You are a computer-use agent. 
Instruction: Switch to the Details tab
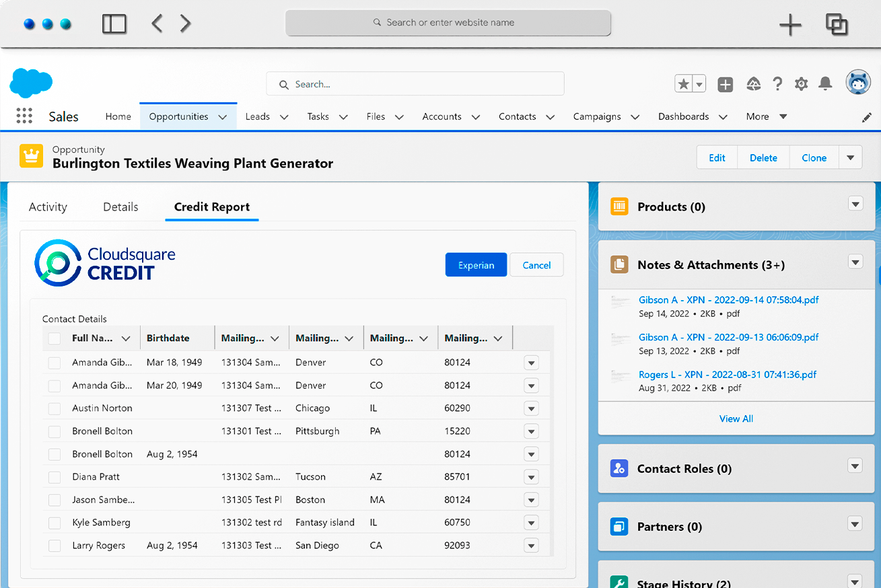[x=120, y=207]
